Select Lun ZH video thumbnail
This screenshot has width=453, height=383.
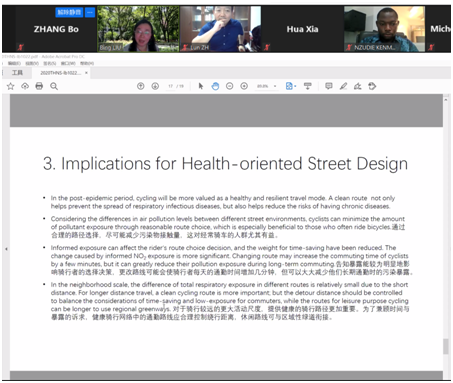(220, 29)
